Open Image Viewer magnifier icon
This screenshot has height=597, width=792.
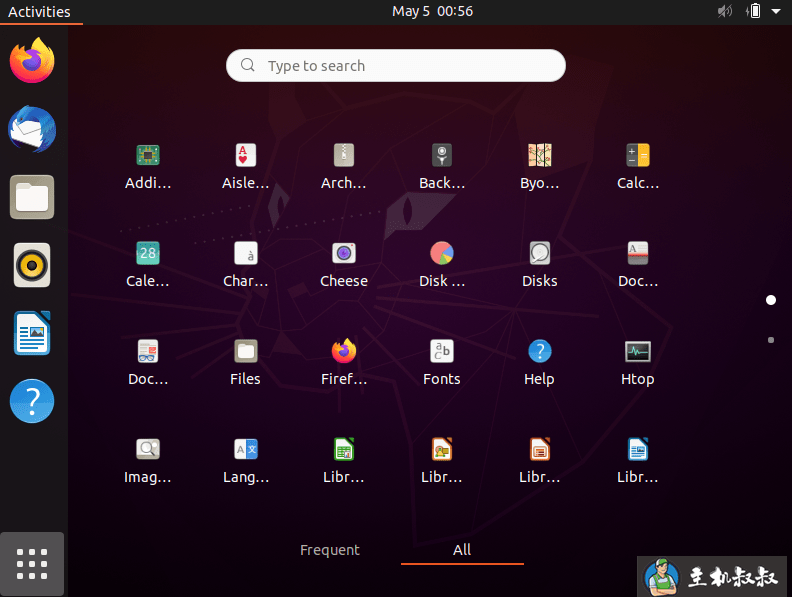(x=148, y=450)
